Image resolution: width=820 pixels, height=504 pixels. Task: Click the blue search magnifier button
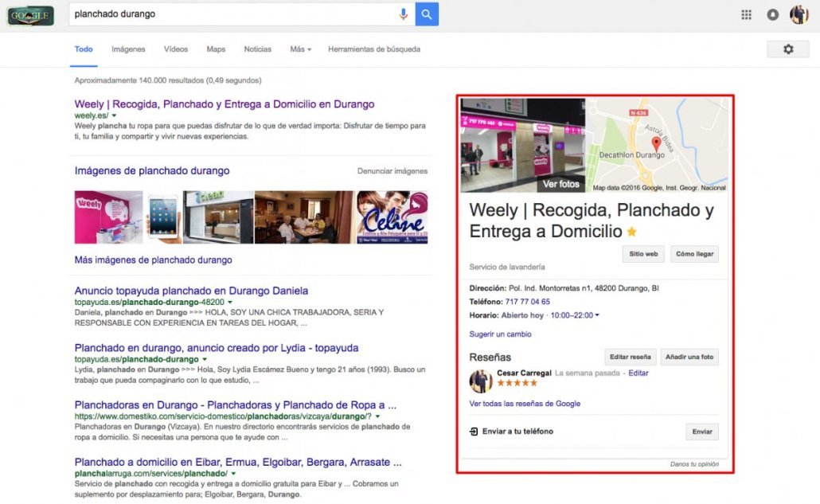click(x=427, y=14)
